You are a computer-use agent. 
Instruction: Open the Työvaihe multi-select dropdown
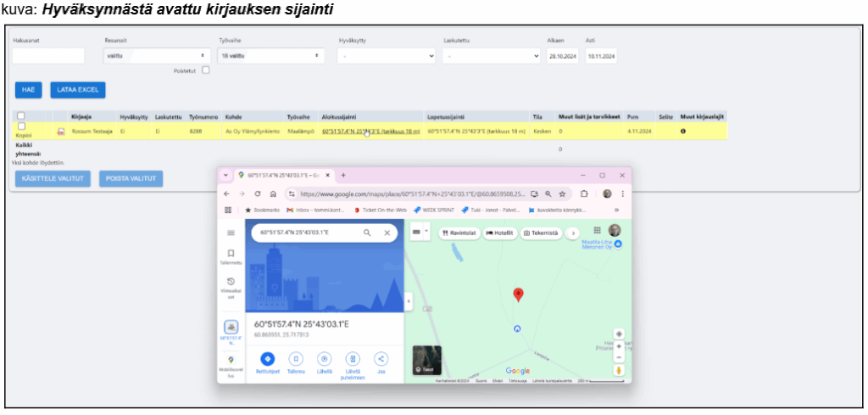pos(271,56)
